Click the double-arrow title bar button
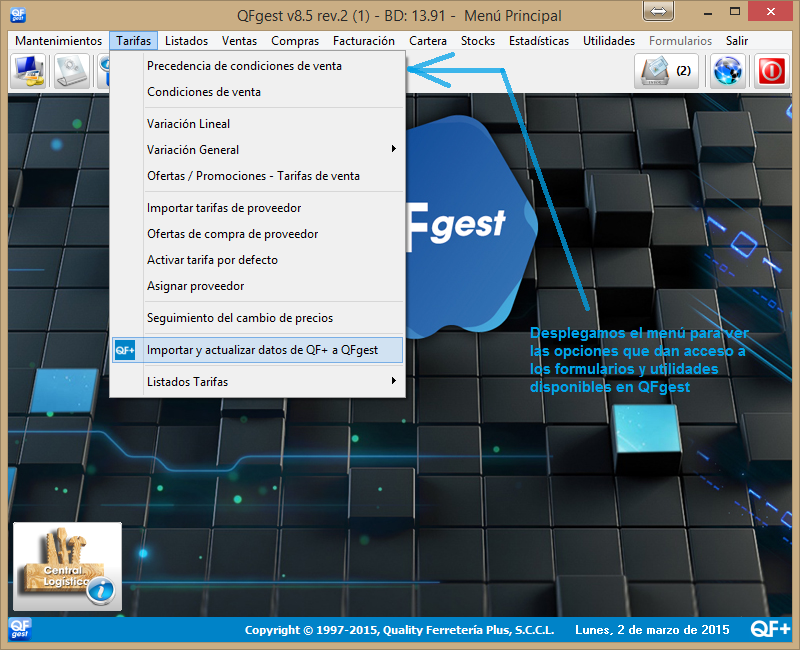This screenshot has height=650, width=800. [x=658, y=11]
